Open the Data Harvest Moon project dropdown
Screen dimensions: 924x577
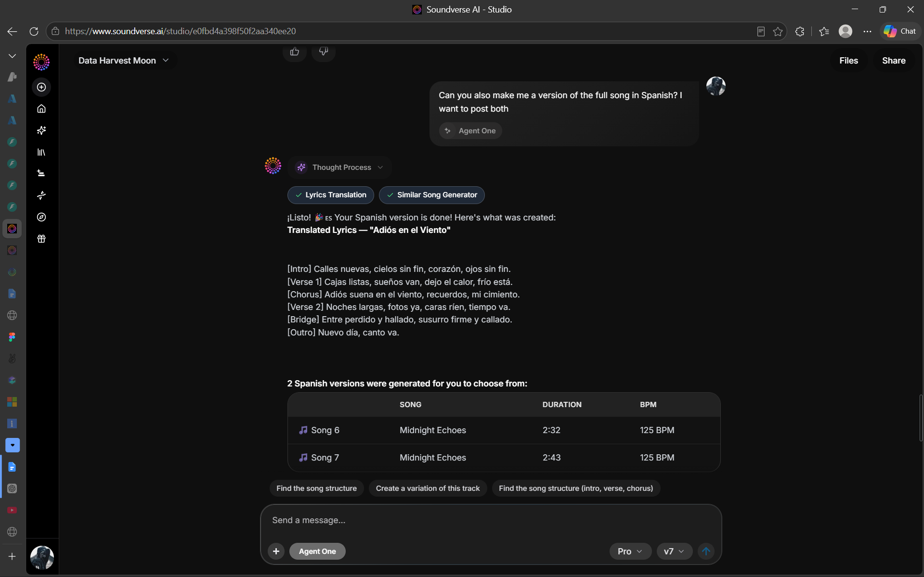pos(124,61)
